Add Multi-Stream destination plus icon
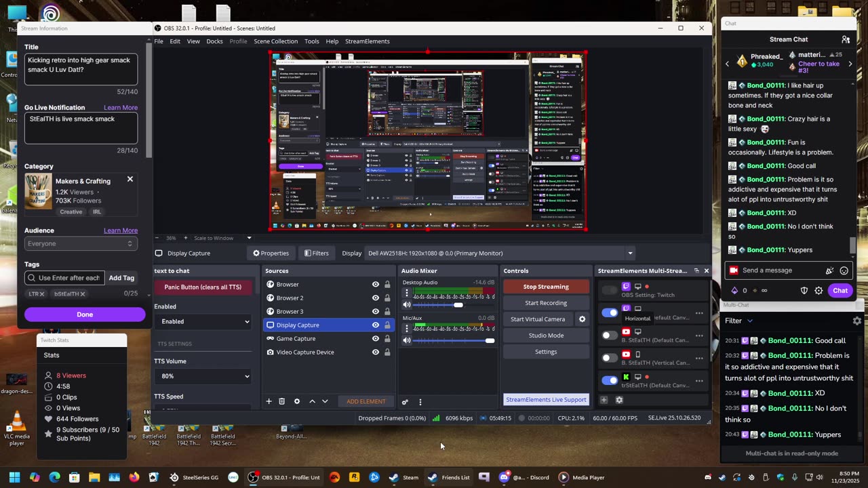Screen dimensions: 868x488 [x=604, y=400]
